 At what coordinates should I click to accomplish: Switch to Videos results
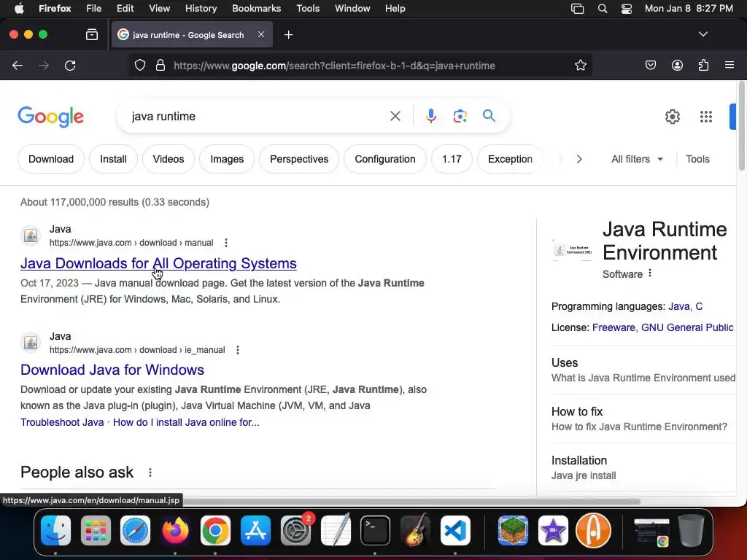click(x=169, y=159)
